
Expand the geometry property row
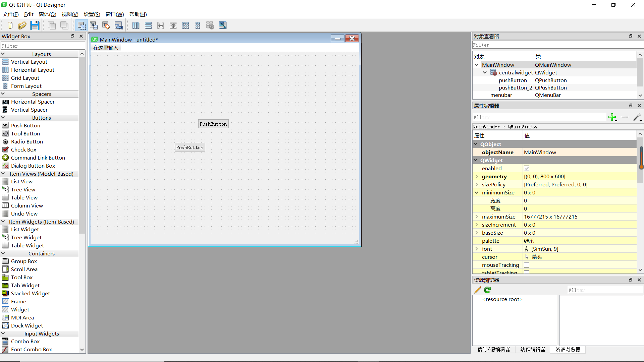click(477, 177)
